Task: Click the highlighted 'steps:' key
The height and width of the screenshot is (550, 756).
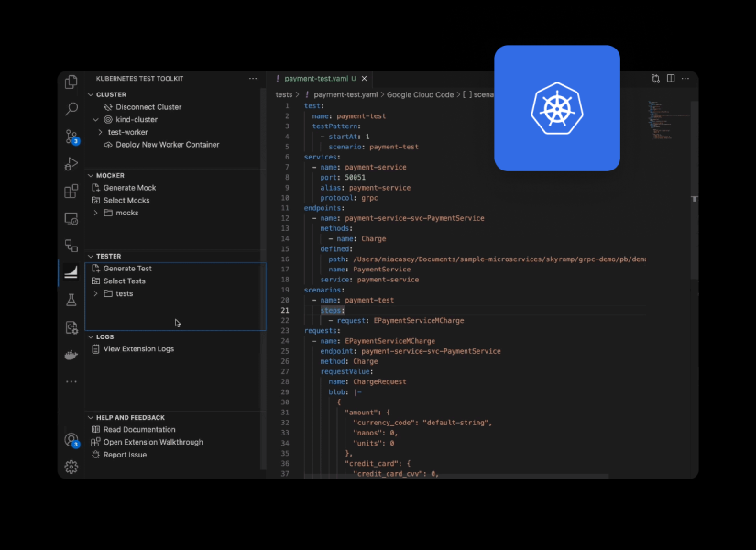Action: pyautogui.click(x=333, y=310)
